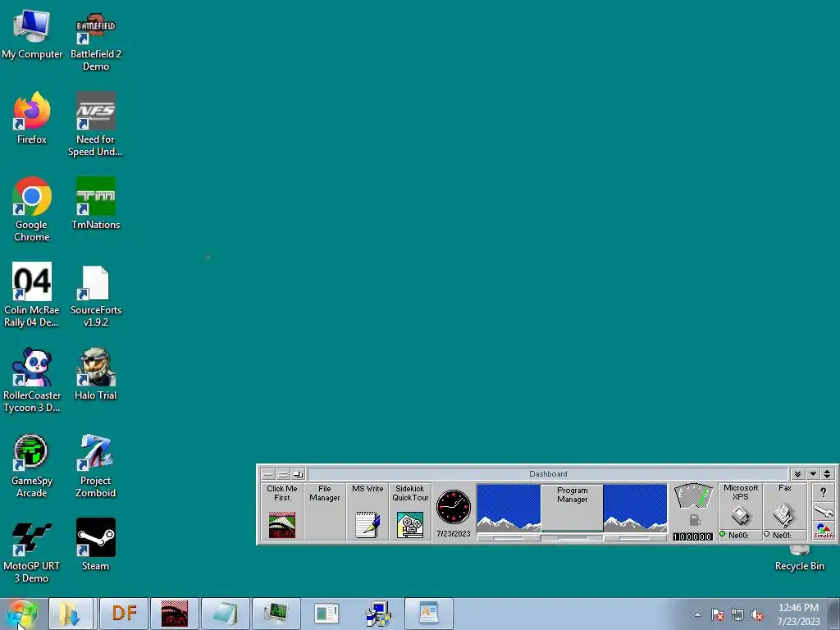Click the double down chevron in Dashboard titlebar
The height and width of the screenshot is (630, 840).
click(x=797, y=474)
